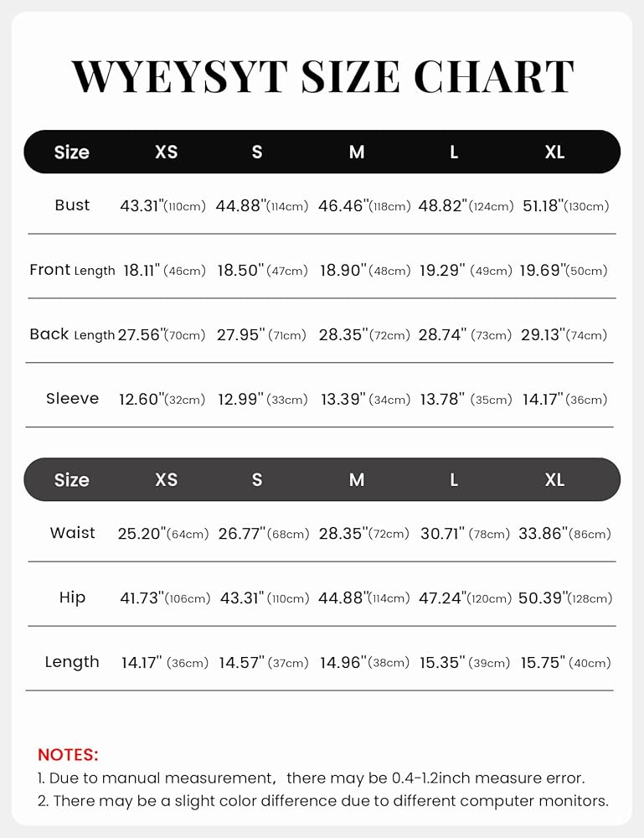This screenshot has height=838, width=644.
Task: Click the Bust row label
Action: point(72,205)
